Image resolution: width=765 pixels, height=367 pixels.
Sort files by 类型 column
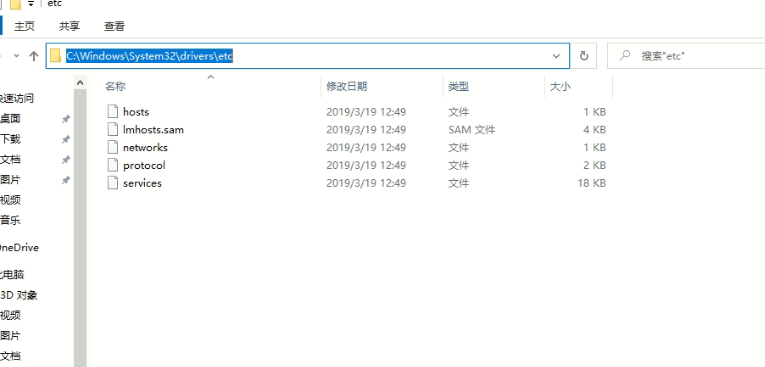[x=459, y=87]
